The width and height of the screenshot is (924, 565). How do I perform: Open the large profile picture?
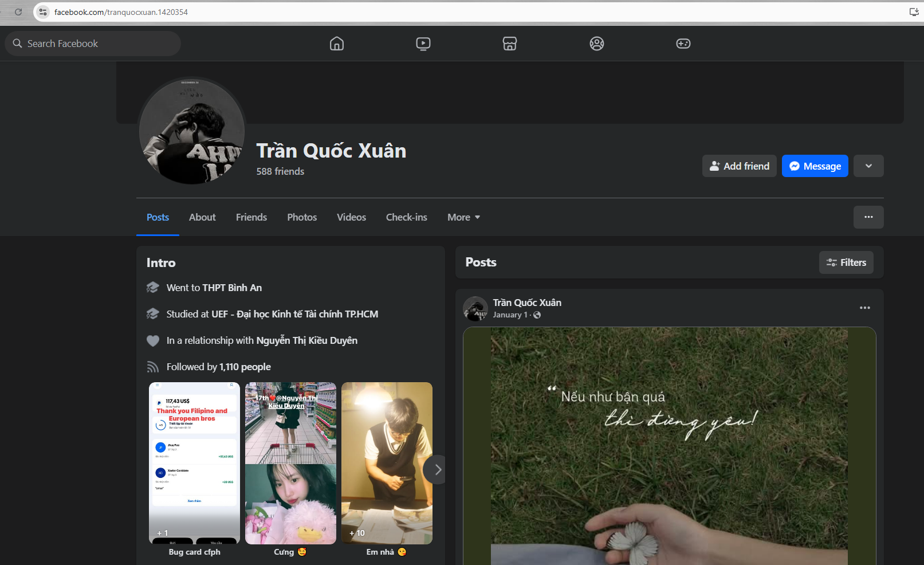[x=192, y=131]
